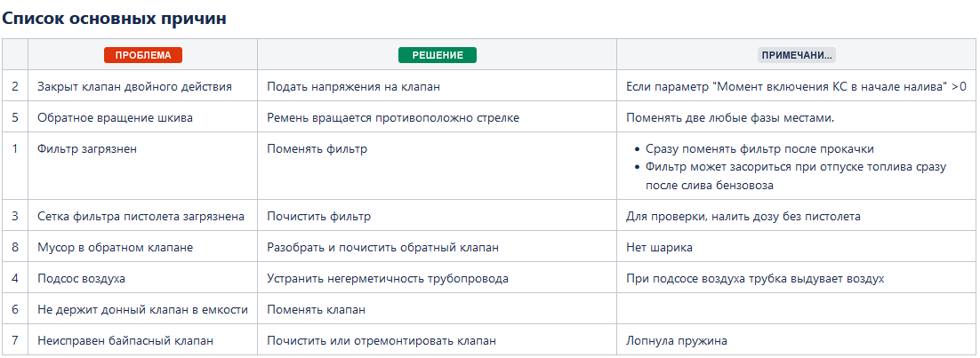Click Неисправен байпасный клапан cell
The width and height of the screenshot is (980, 358).
pos(143,340)
